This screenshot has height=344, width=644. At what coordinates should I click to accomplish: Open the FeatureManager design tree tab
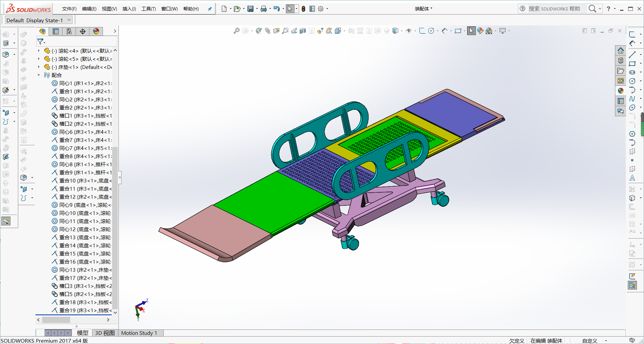click(x=42, y=31)
